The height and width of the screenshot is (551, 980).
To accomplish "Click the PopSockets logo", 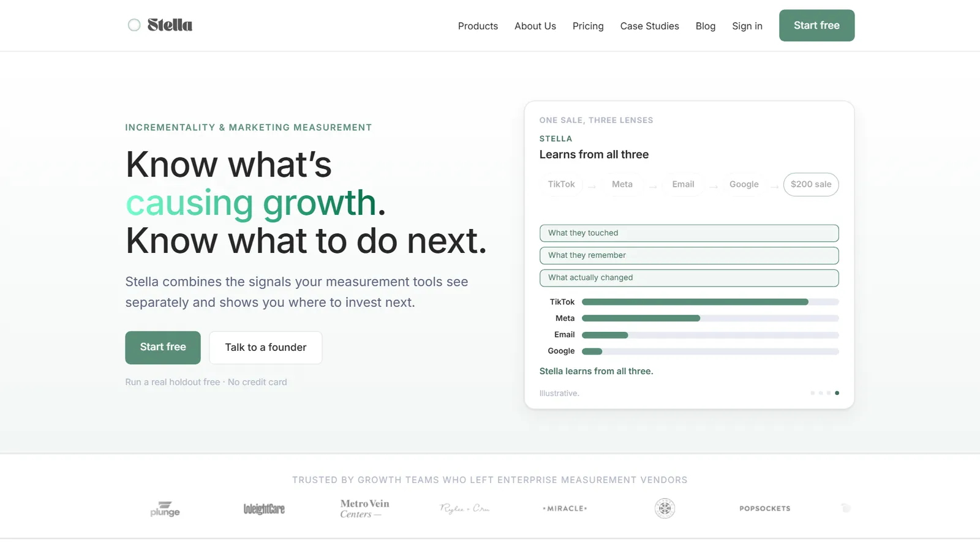I will 765,509.
